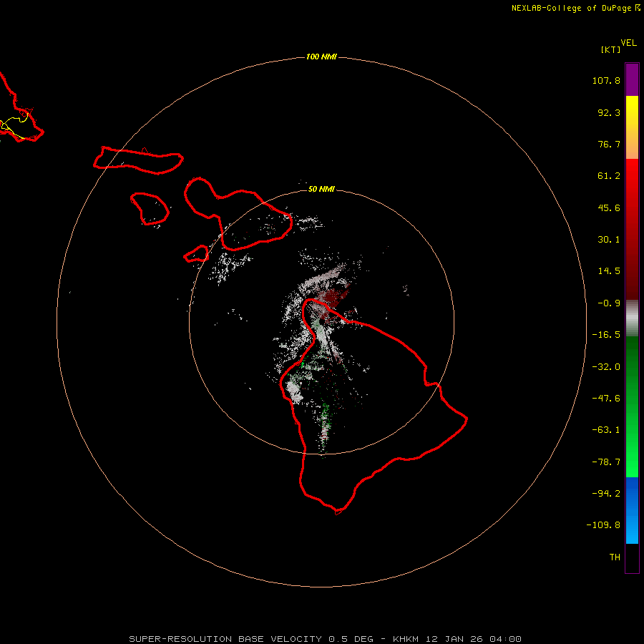Select the -47.6 legend value
This screenshot has height=644, width=644.
pyautogui.click(x=606, y=399)
